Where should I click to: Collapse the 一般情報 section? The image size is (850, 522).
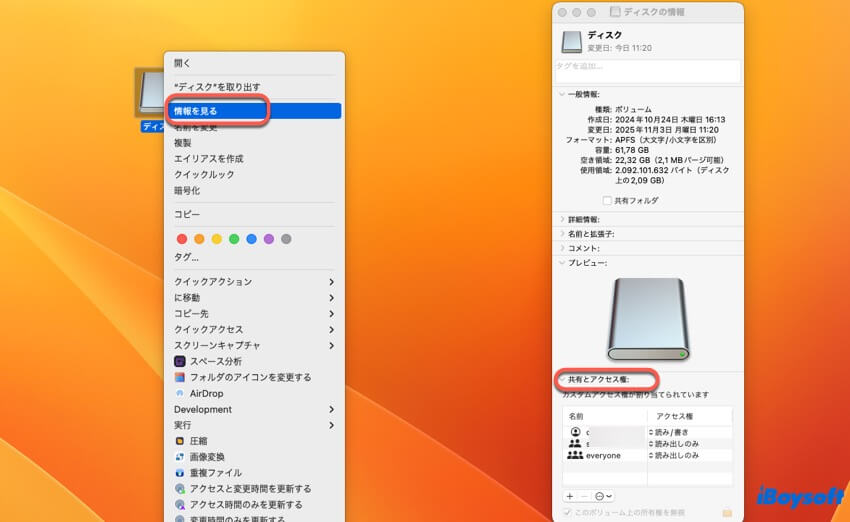click(562, 94)
